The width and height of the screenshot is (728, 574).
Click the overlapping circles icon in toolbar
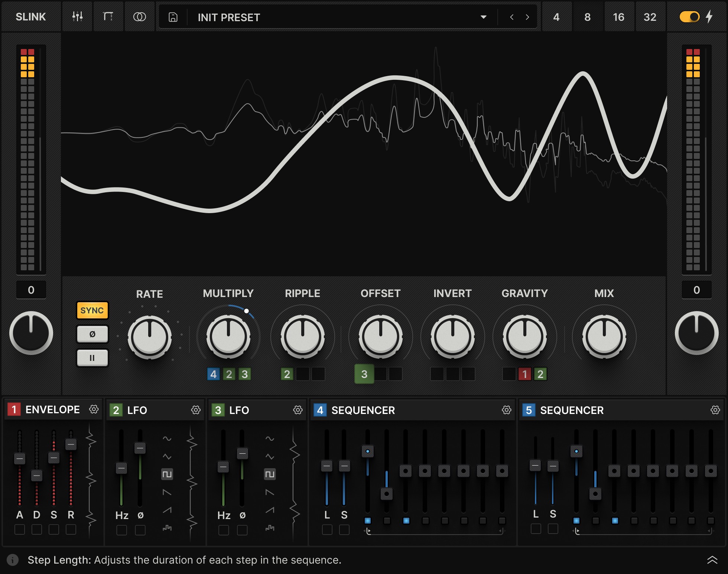click(x=139, y=17)
